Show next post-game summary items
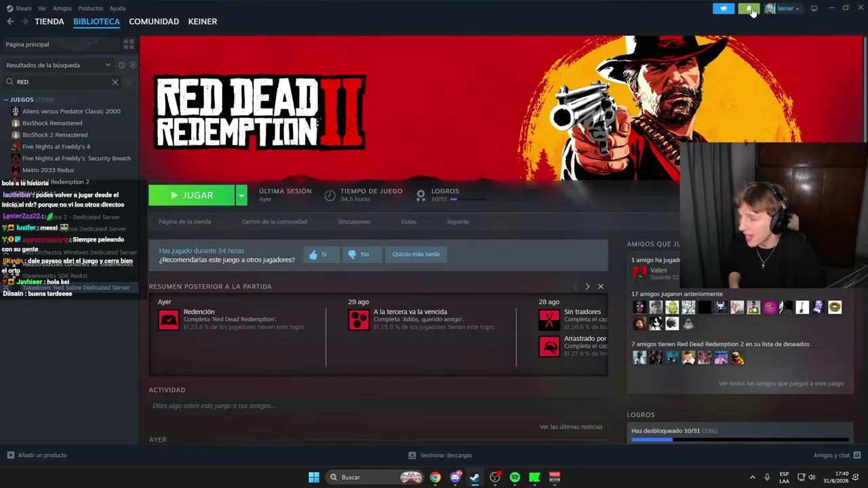Screen dimensions: 868x488 [x=587, y=287]
